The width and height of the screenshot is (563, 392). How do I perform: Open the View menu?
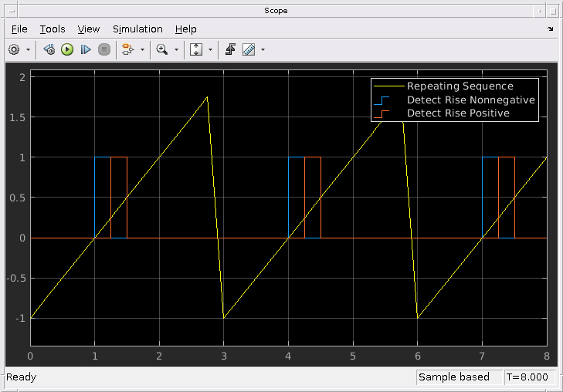pyautogui.click(x=89, y=29)
